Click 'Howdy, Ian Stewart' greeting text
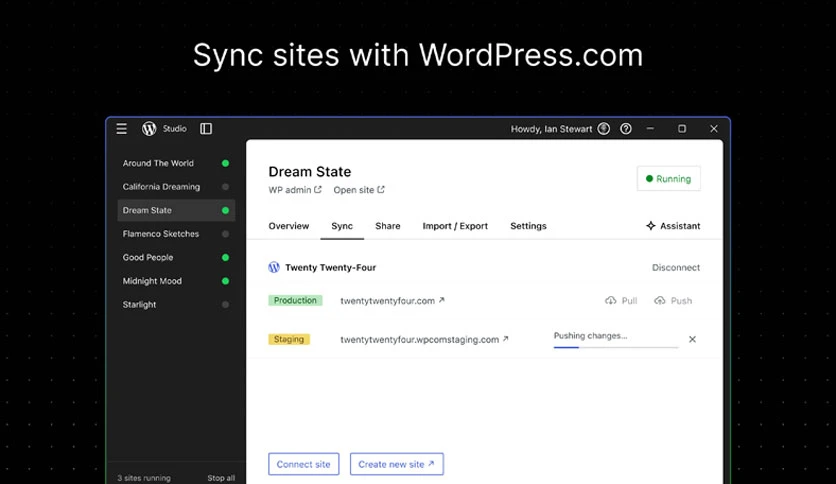 pos(551,129)
